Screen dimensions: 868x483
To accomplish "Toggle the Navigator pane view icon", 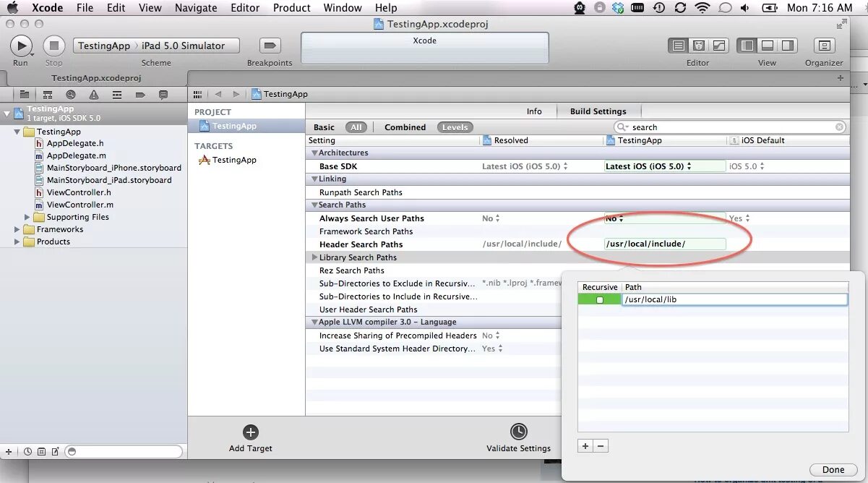I will click(x=747, y=46).
